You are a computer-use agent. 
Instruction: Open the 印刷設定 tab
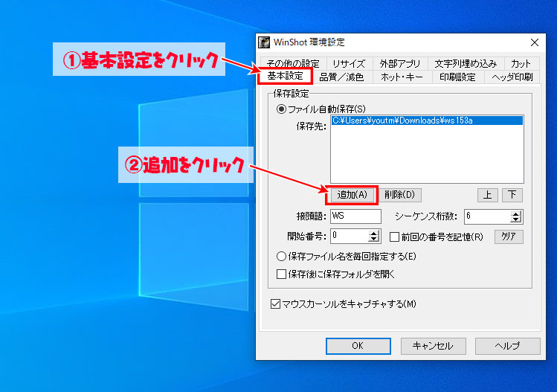click(x=457, y=77)
